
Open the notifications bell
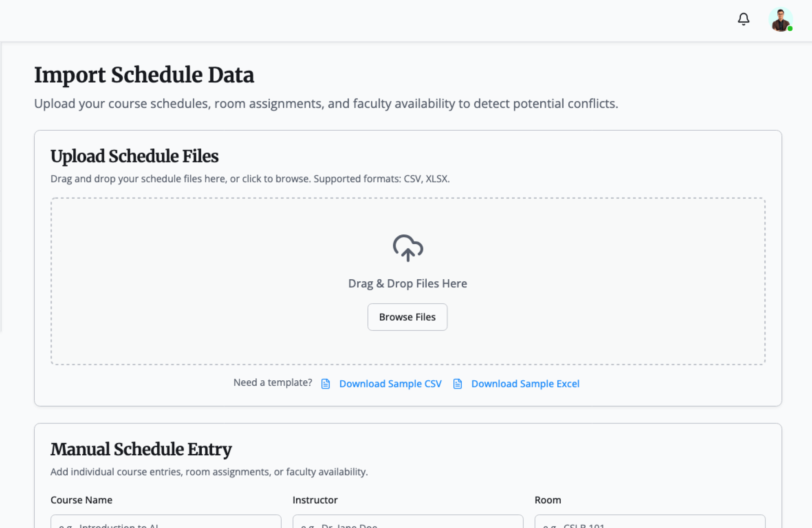click(x=743, y=19)
